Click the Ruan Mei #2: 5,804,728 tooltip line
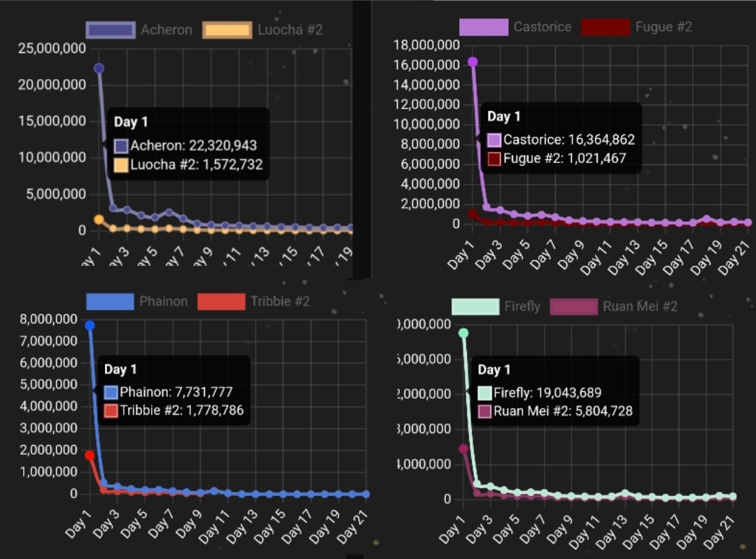This screenshot has width=756, height=559. (555, 411)
